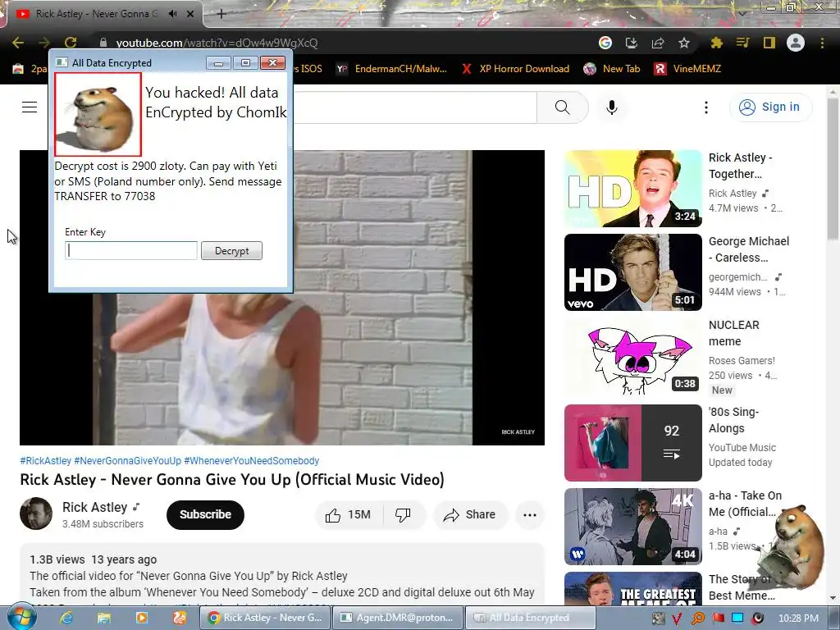The width and height of the screenshot is (840, 630).
Task: Open the extensions puzzle icon
Action: [x=716, y=43]
